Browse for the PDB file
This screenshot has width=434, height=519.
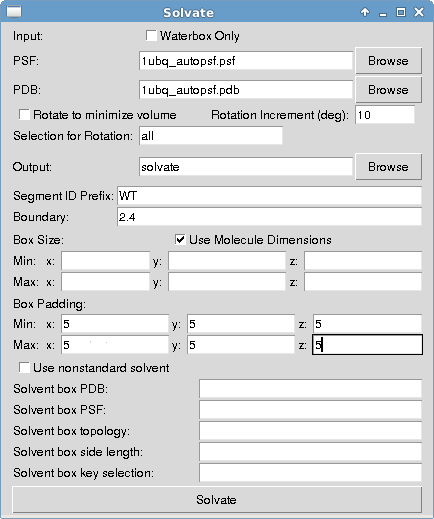click(x=388, y=90)
